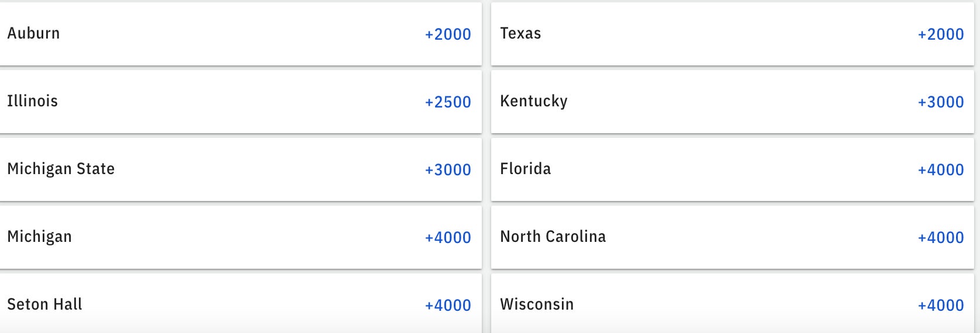Select the Seton Hall team label
Image resolution: width=980 pixels, height=333 pixels.
pos(44,304)
